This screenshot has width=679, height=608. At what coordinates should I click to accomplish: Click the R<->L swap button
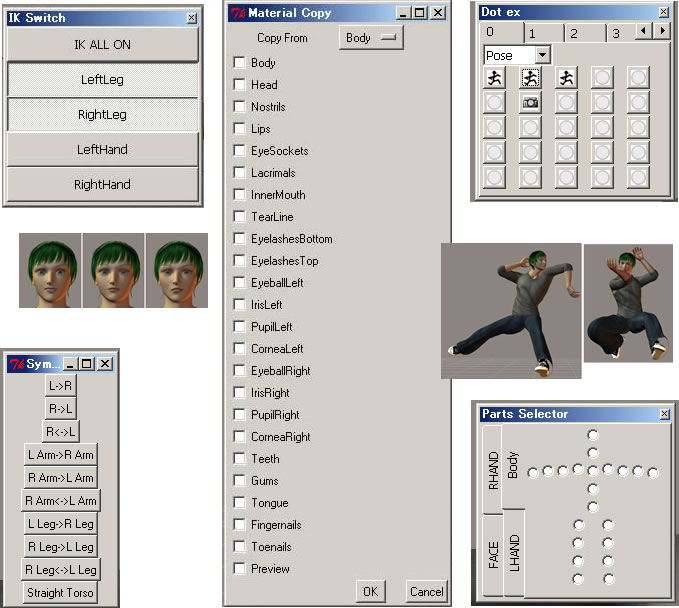tap(61, 431)
